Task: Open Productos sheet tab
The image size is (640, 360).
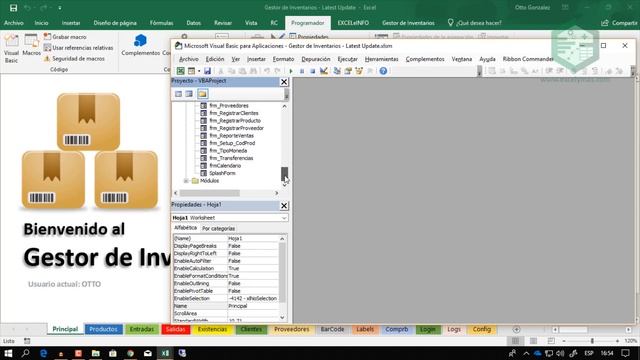Action: (103, 329)
